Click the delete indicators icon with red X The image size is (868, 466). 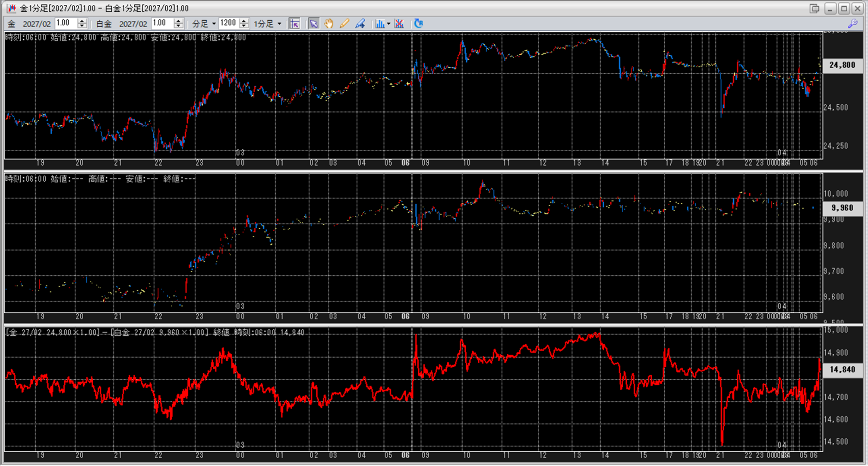point(399,24)
